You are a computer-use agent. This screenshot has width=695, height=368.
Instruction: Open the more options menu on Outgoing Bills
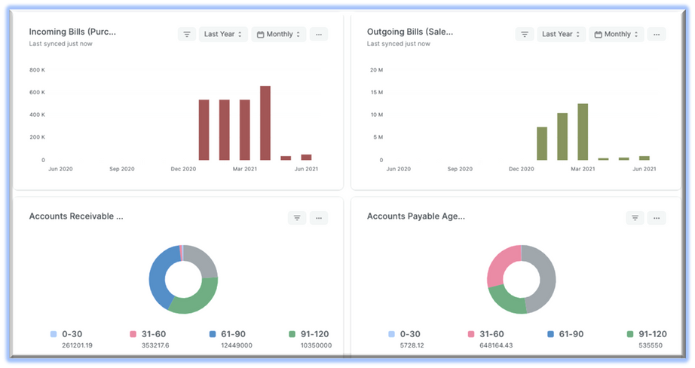656,34
